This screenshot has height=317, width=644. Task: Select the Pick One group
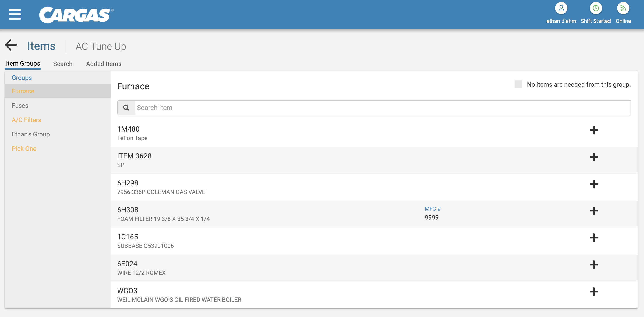click(24, 149)
